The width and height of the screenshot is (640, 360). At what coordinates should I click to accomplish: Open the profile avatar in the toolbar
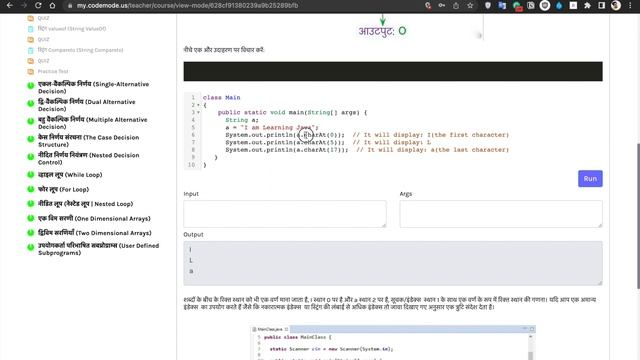pyautogui.click(x=616, y=6)
